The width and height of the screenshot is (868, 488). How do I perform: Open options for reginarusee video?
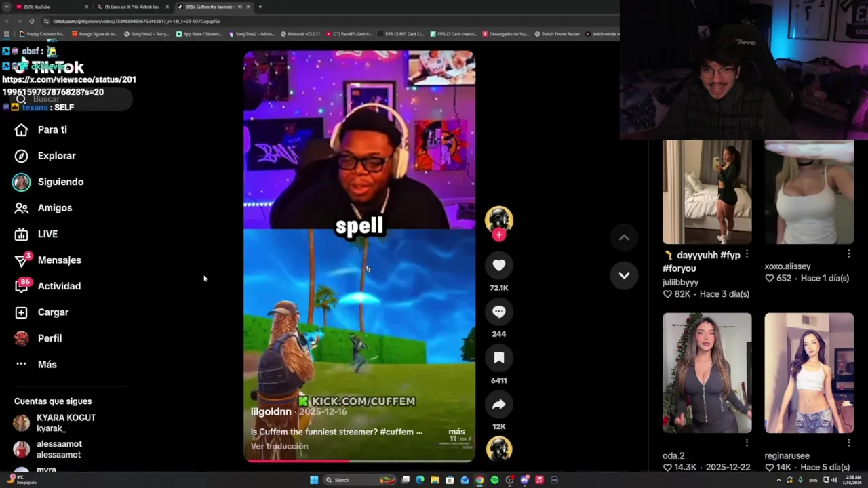pyautogui.click(x=848, y=443)
